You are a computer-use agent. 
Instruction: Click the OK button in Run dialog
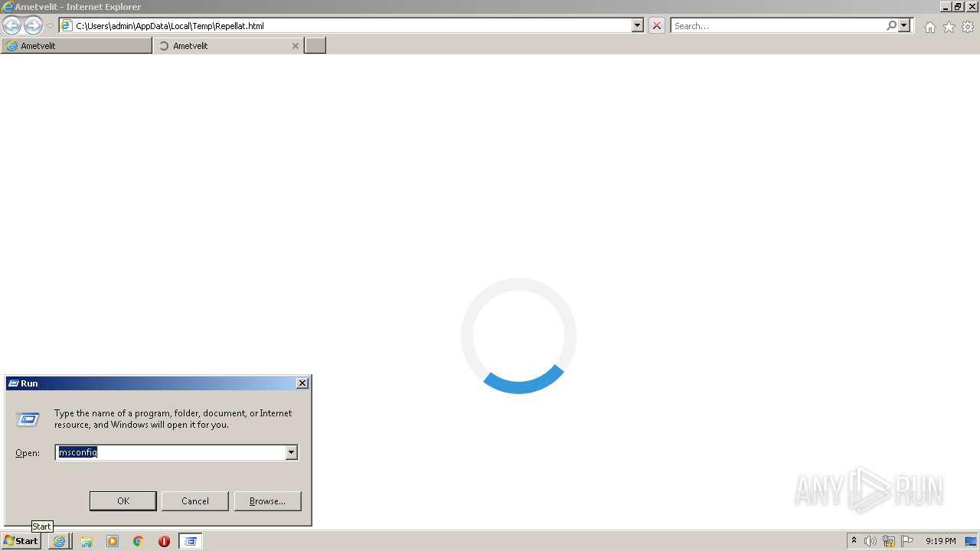pyautogui.click(x=123, y=501)
